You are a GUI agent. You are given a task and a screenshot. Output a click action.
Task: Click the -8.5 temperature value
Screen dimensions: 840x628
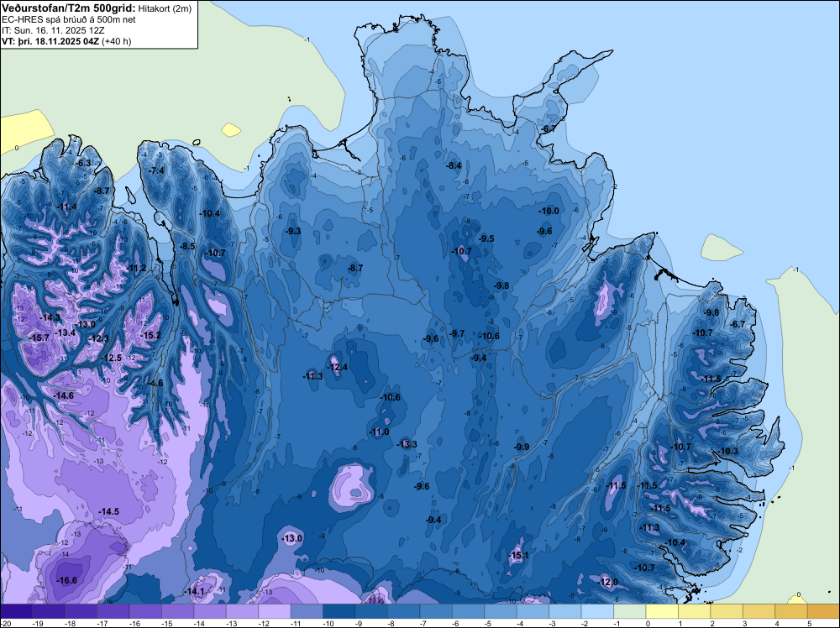pos(187,246)
